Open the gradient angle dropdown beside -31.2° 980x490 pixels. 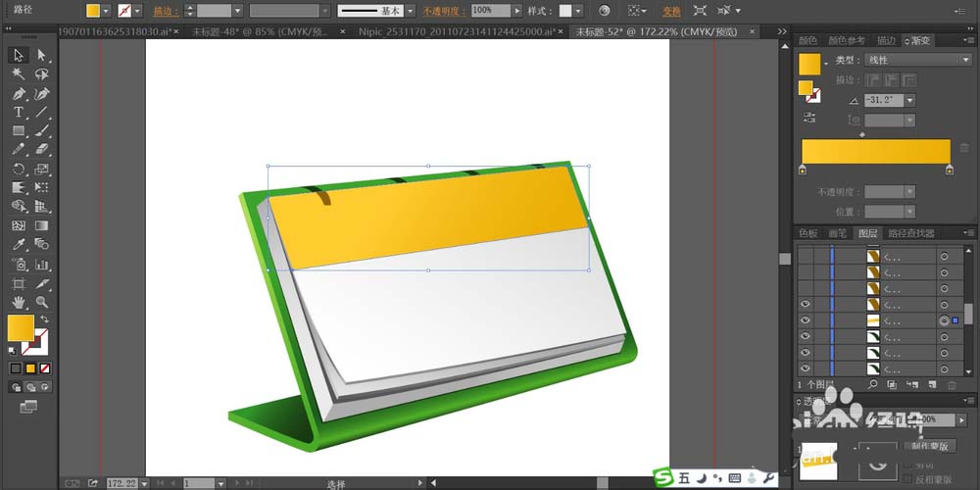910,100
